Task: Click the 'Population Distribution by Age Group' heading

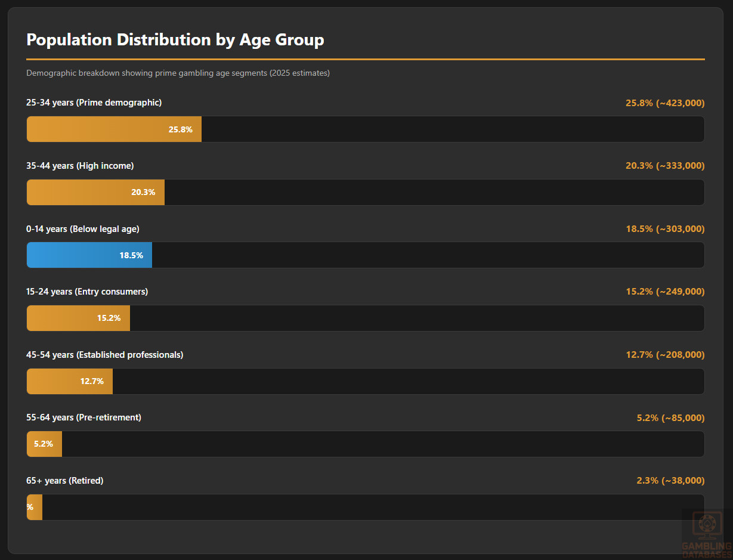Action: pyautogui.click(x=175, y=40)
